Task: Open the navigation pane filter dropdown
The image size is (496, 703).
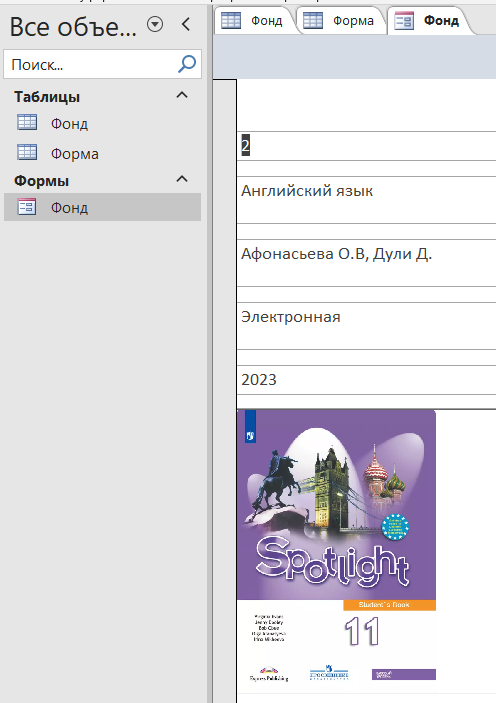Action: pos(155,24)
